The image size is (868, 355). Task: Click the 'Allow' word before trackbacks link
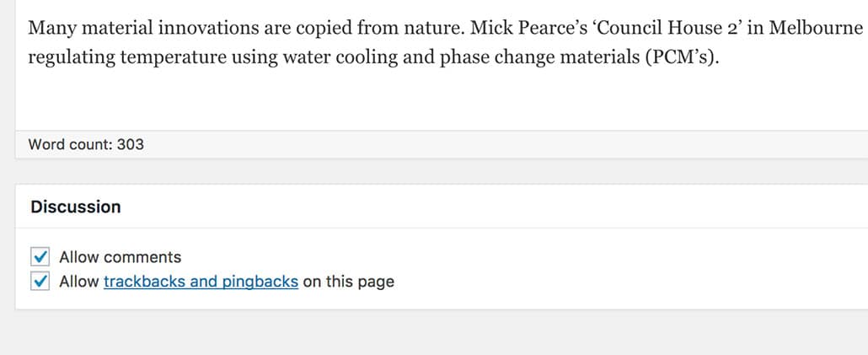click(78, 282)
